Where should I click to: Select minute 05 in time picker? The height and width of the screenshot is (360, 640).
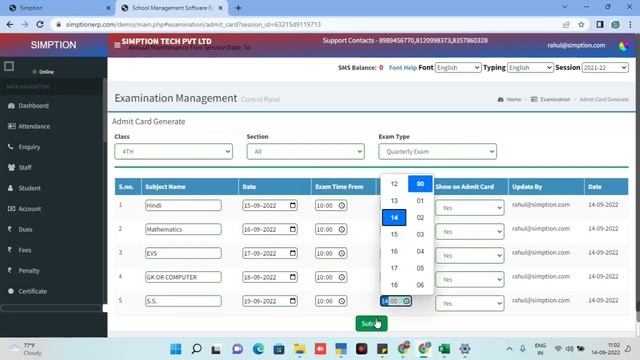point(420,268)
